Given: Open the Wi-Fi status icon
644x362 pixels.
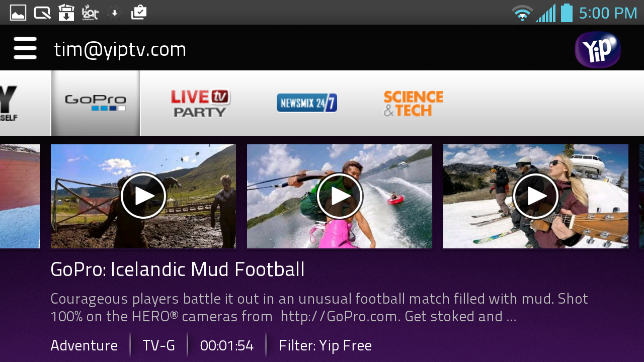Looking at the screenshot, I should [x=522, y=13].
